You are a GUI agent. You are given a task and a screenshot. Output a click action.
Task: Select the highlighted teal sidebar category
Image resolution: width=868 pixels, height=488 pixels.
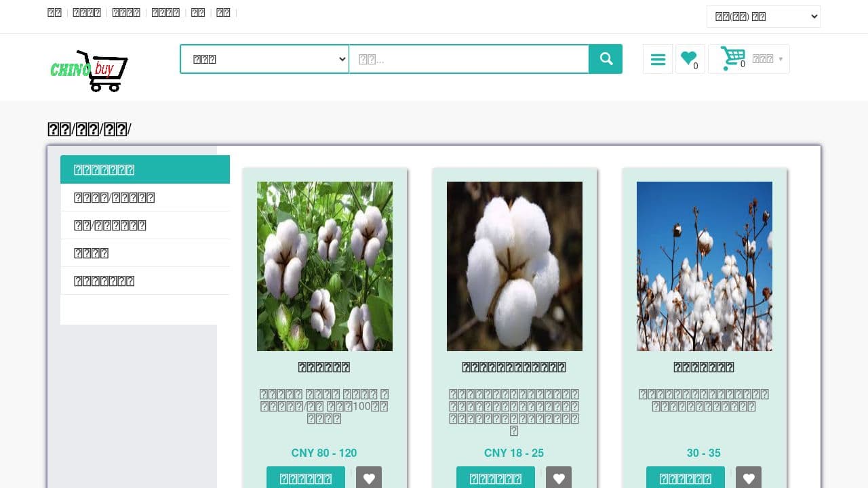(145, 169)
